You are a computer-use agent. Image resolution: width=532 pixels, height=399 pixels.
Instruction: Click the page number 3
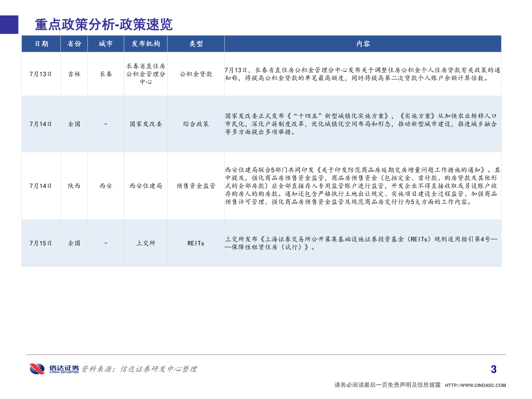493,368
